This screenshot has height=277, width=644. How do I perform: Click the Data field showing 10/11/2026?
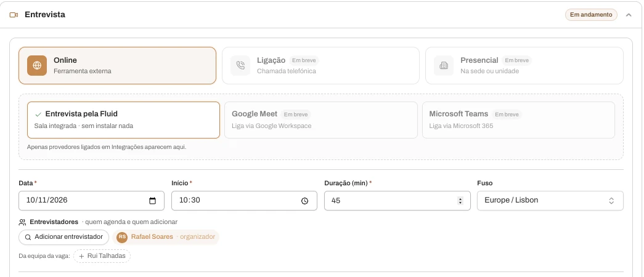click(x=92, y=201)
